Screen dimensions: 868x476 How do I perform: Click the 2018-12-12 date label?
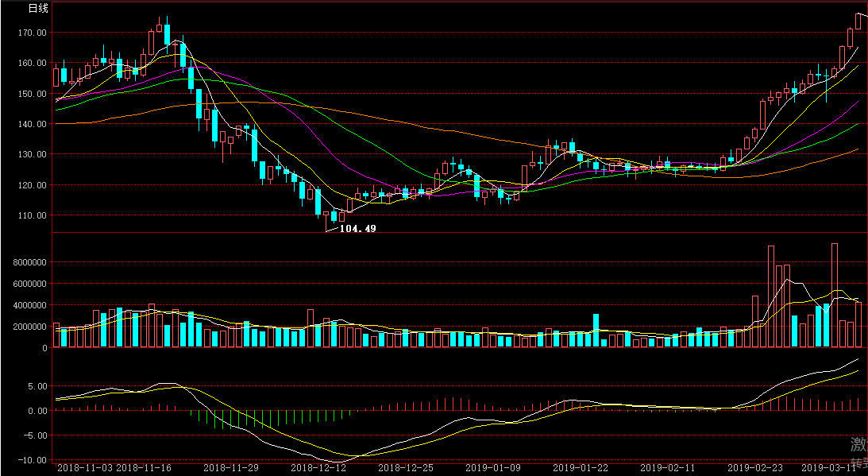coord(318,468)
